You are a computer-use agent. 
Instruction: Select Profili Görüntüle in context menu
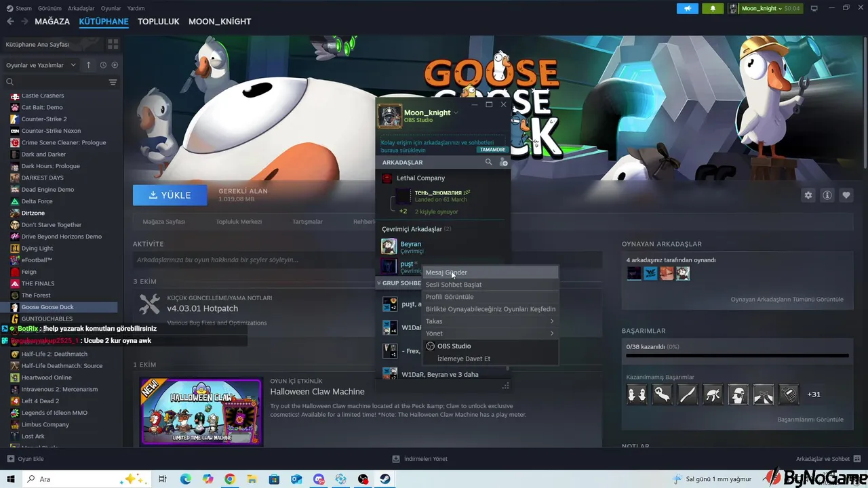tap(490, 297)
